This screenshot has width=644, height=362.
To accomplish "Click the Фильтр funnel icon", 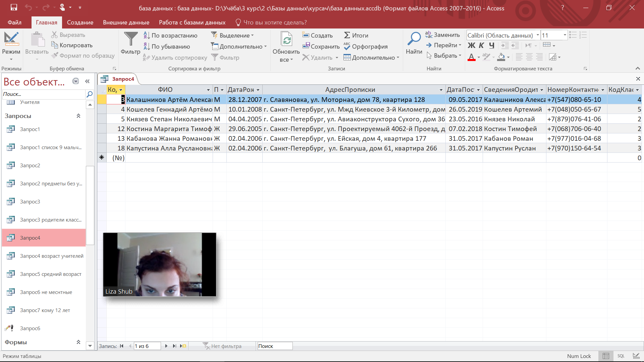I will point(130,39).
